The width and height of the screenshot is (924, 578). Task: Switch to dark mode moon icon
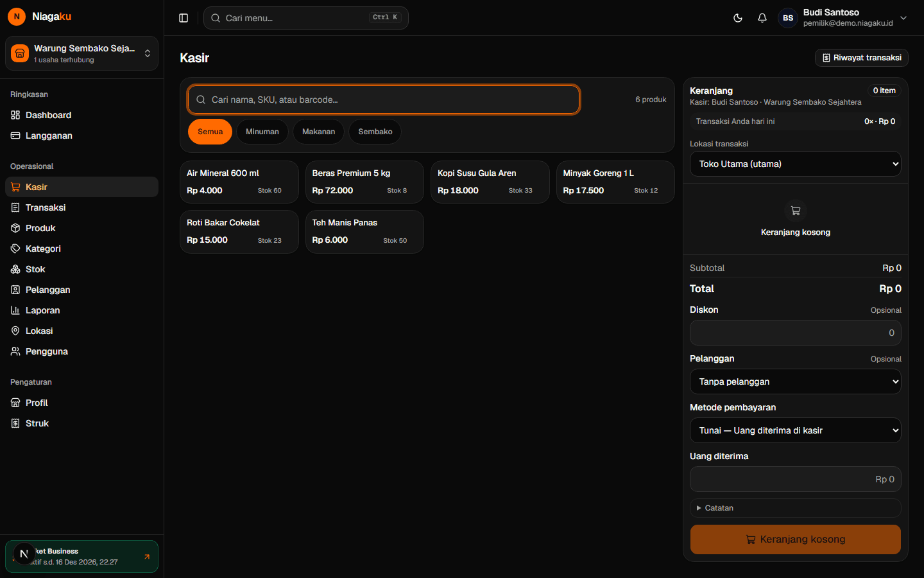tap(738, 18)
